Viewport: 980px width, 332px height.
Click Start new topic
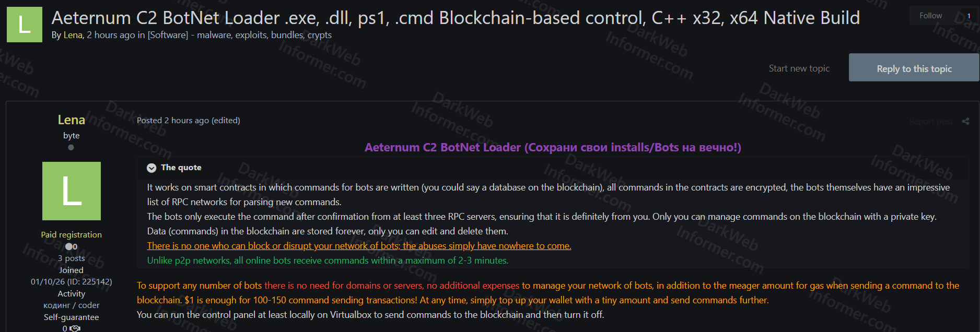tap(799, 68)
